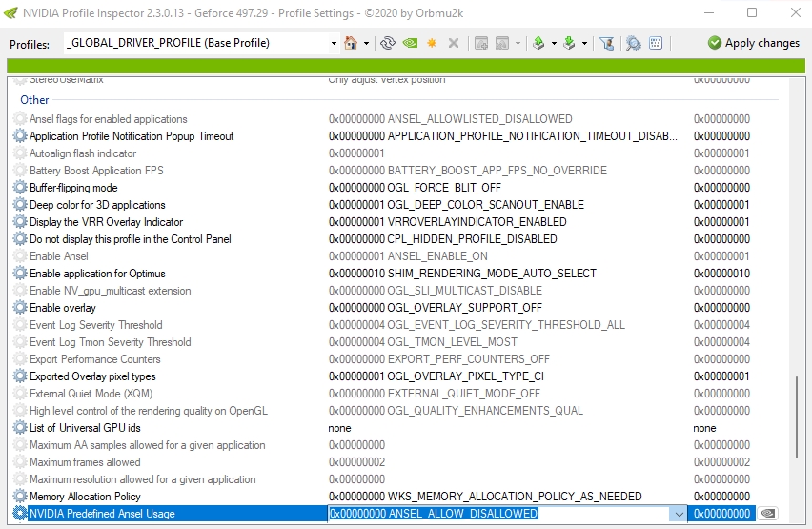This screenshot has width=812, height=529.
Task: Click the remove application from profile icon
Action: point(502,43)
